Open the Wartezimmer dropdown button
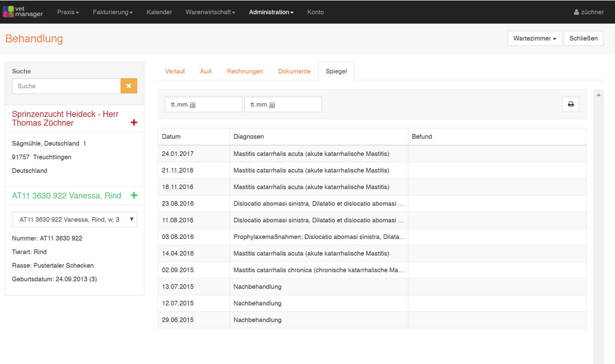 point(534,39)
